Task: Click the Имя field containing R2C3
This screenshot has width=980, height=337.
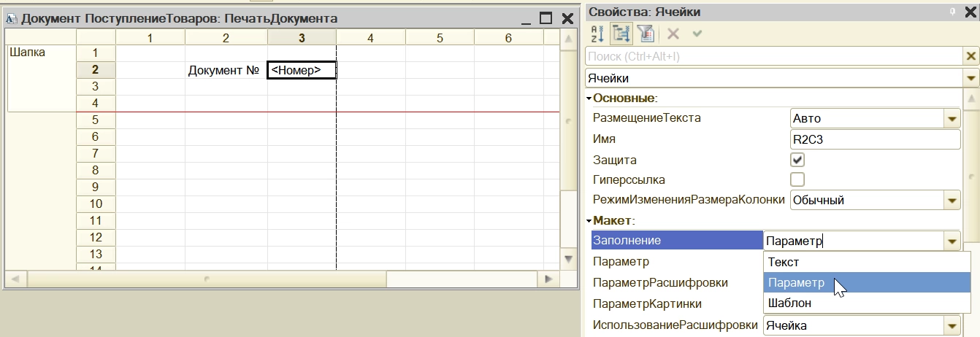Action: [875, 139]
